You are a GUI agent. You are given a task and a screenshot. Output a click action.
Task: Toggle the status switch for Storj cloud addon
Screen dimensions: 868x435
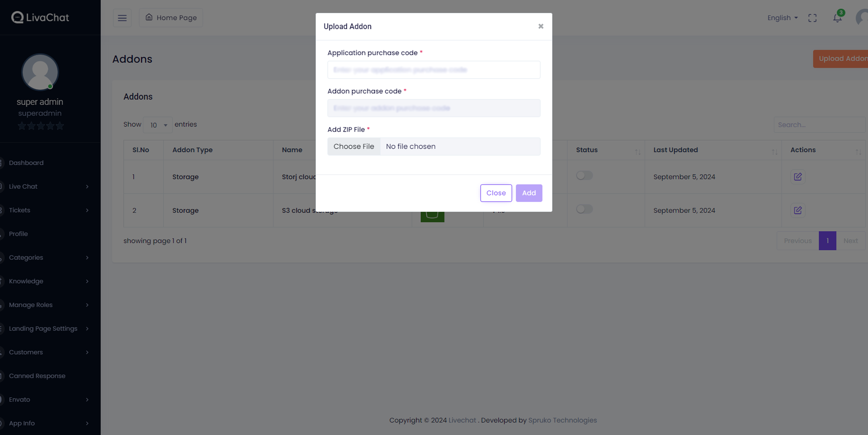tap(584, 175)
